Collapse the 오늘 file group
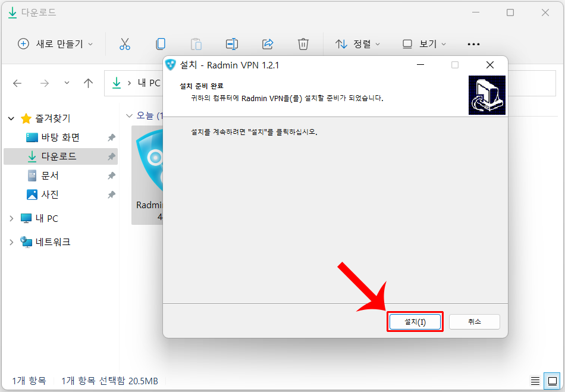Viewport: 565px width, 392px height. point(128,115)
